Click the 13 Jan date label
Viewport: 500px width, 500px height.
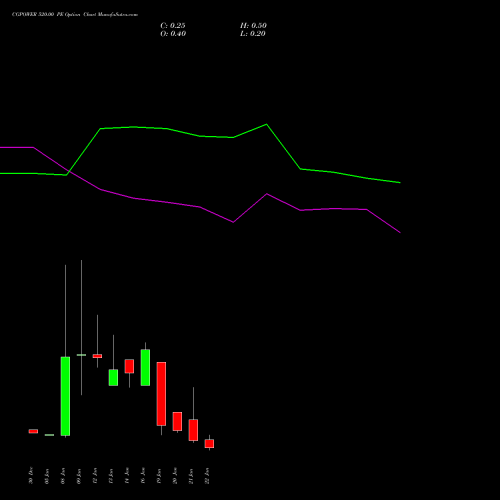[x=111, y=476]
